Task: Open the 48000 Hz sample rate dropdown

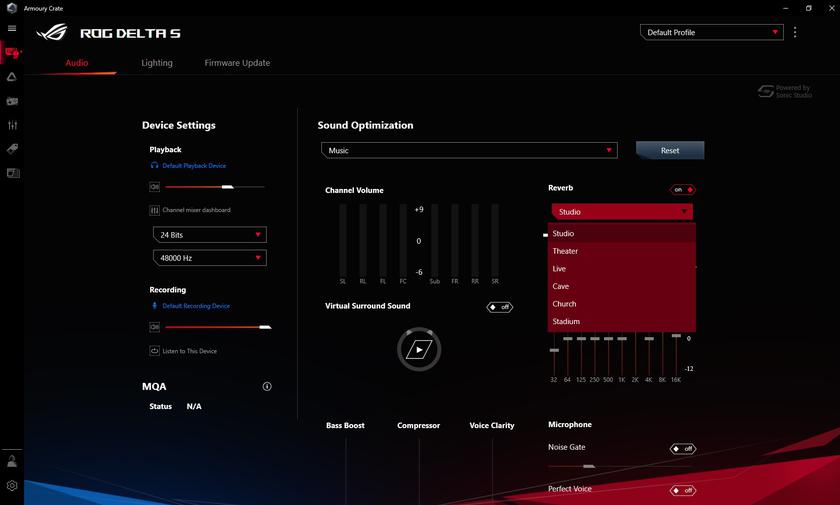Action: pos(209,258)
